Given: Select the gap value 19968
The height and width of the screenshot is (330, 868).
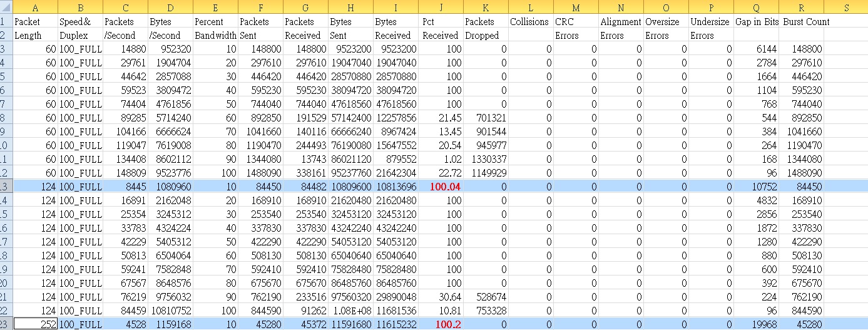Looking at the screenshot, I should (756, 324).
